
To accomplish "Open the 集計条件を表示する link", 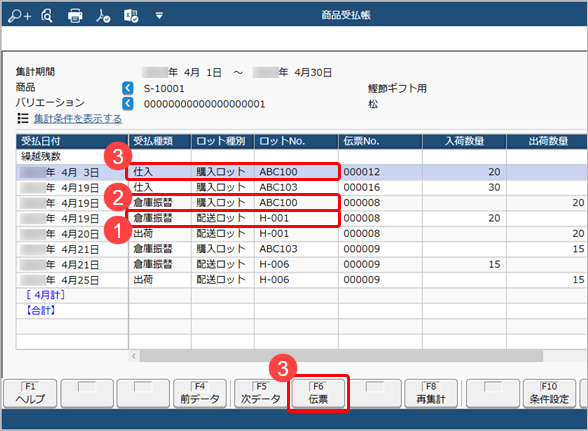I will pos(78,119).
